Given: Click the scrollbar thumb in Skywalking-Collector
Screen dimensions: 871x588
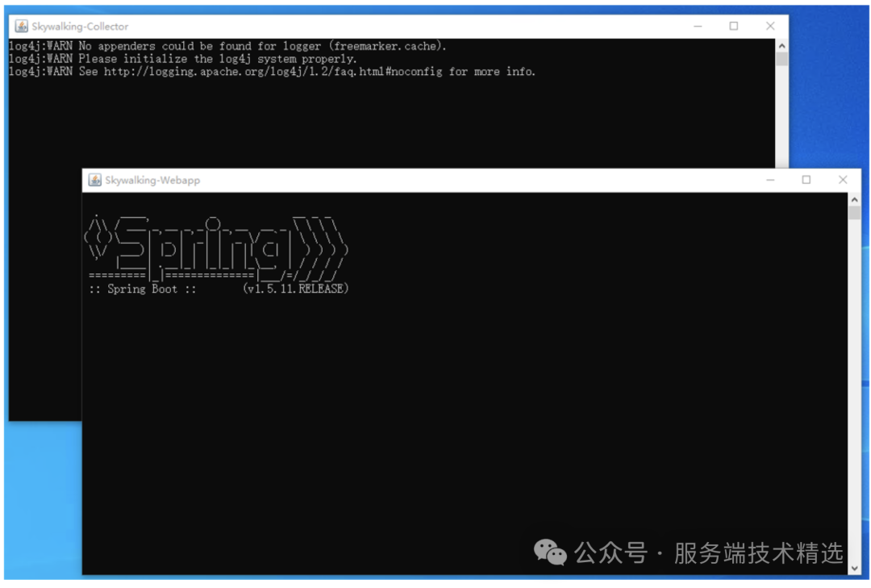Looking at the screenshot, I should point(781,59).
